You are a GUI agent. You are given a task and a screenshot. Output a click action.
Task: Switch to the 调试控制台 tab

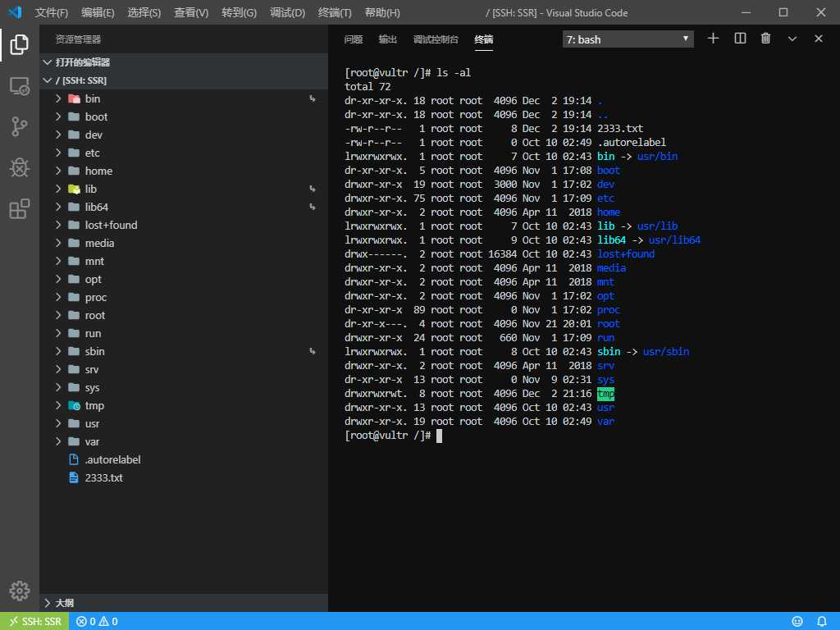[436, 39]
